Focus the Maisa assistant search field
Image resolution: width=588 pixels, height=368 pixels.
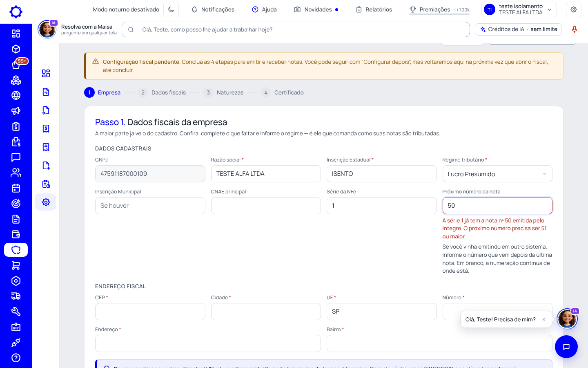[x=296, y=29]
